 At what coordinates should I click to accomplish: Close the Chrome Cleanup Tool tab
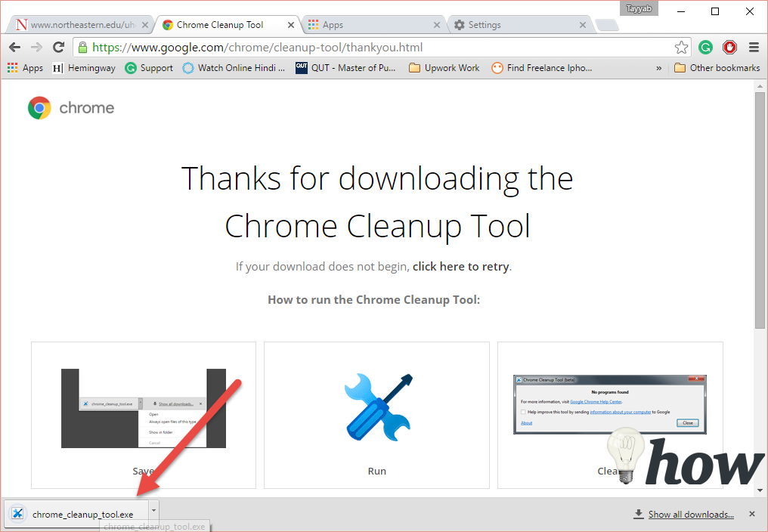pyautogui.click(x=291, y=24)
